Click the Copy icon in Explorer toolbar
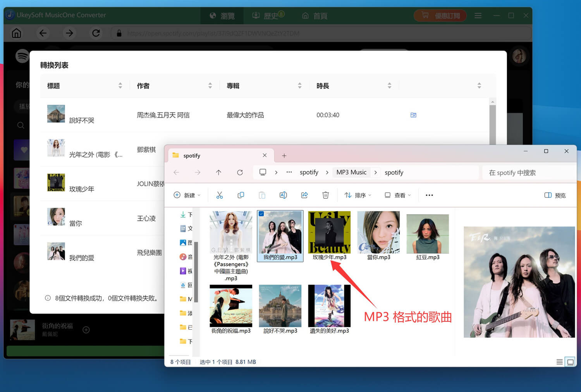 click(x=241, y=195)
